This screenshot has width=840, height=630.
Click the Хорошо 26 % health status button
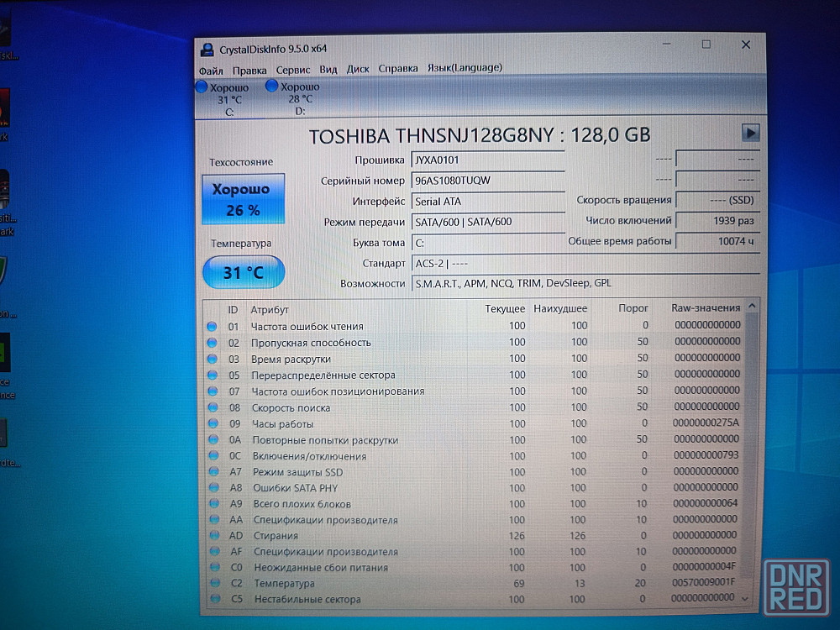[x=244, y=199]
